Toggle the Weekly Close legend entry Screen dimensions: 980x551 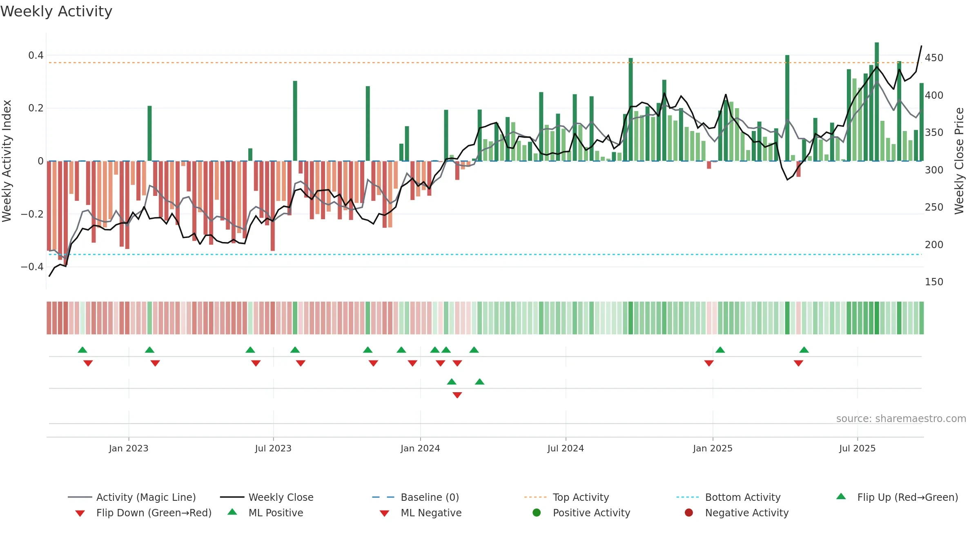click(267, 497)
